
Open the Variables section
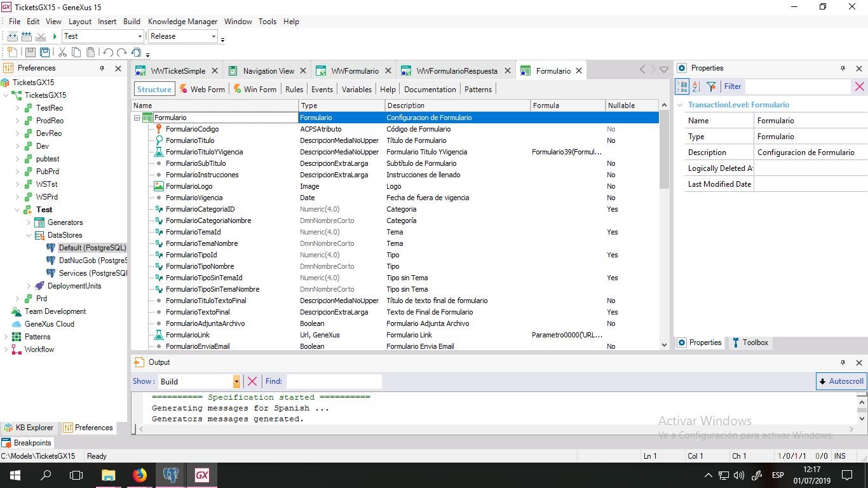tap(356, 90)
